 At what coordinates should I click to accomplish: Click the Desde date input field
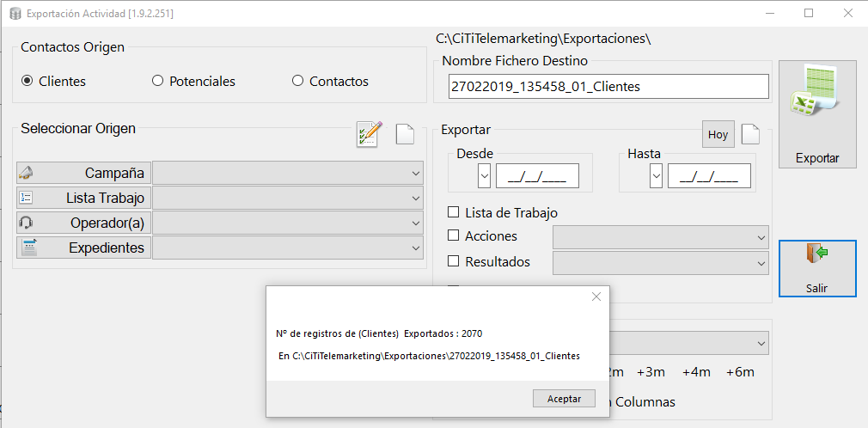(537, 176)
